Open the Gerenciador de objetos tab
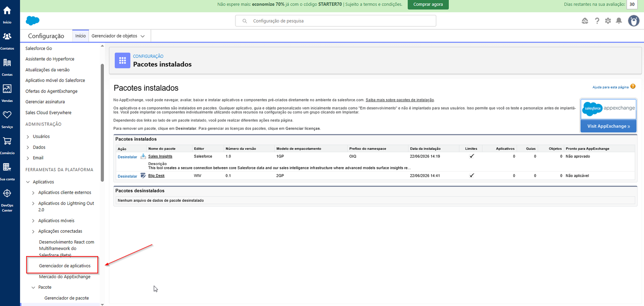This screenshot has height=306, width=644. pyautogui.click(x=114, y=36)
